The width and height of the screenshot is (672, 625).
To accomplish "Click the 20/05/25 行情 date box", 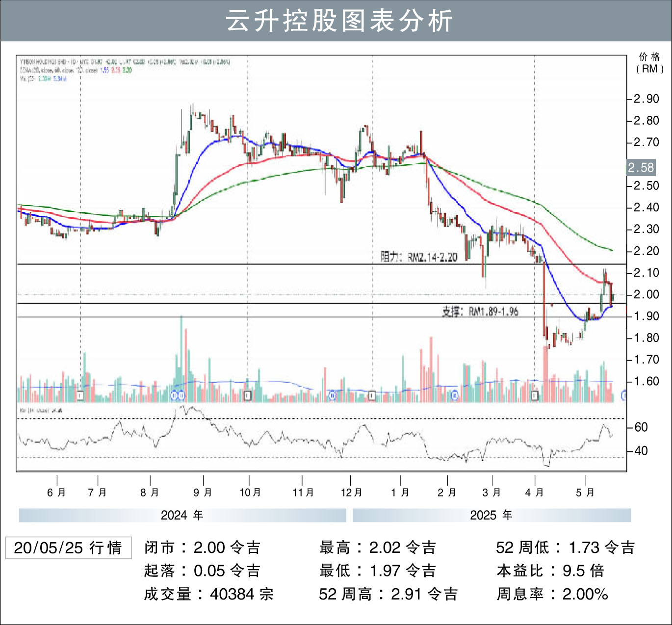I will (x=68, y=548).
